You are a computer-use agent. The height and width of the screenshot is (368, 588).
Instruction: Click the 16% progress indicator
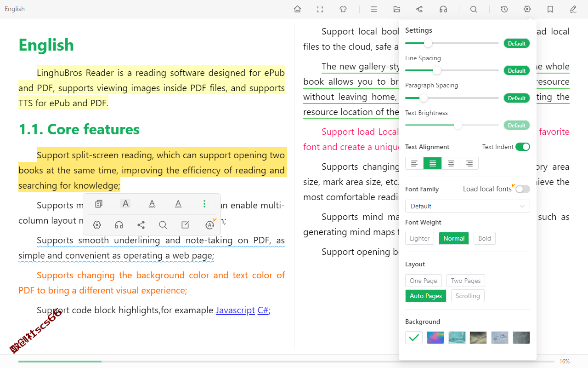coord(565,362)
